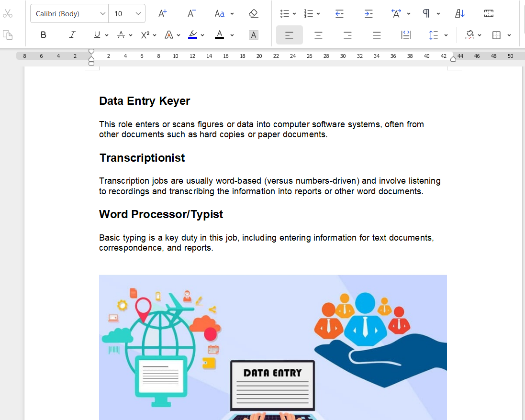The width and height of the screenshot is (525, 420).
Task: Click the increase indent icon
Action: pos(369,14)
